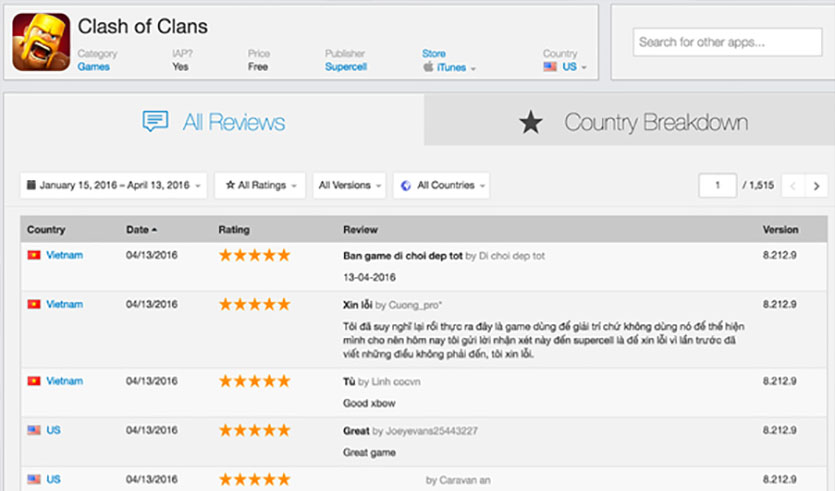The height and width of the screenshot is (491, 835).
Task: Click US flag in Caravan an row
Action: 34,479
